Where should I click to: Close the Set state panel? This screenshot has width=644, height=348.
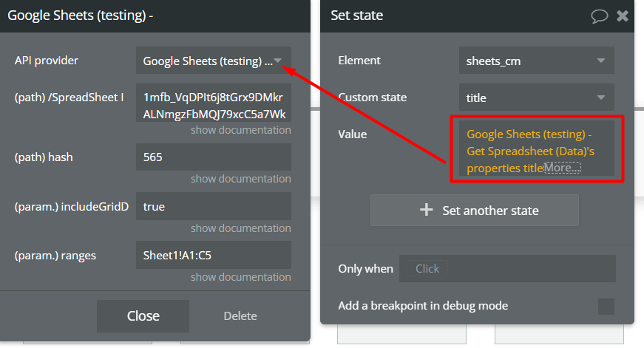(623, 16)
